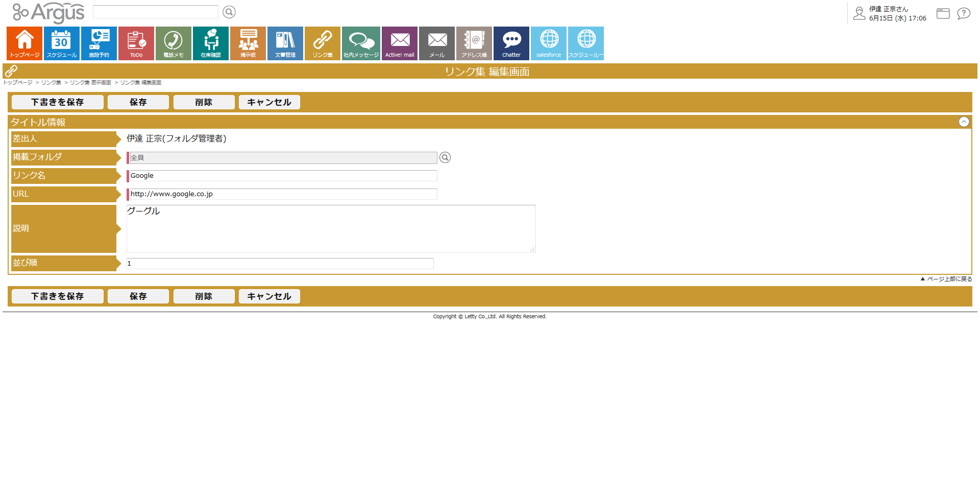The height and width of the screenshot is (495, 980).
Task: Open the 電話メモ phone memo icon
Action: click(x=174, y=43)
